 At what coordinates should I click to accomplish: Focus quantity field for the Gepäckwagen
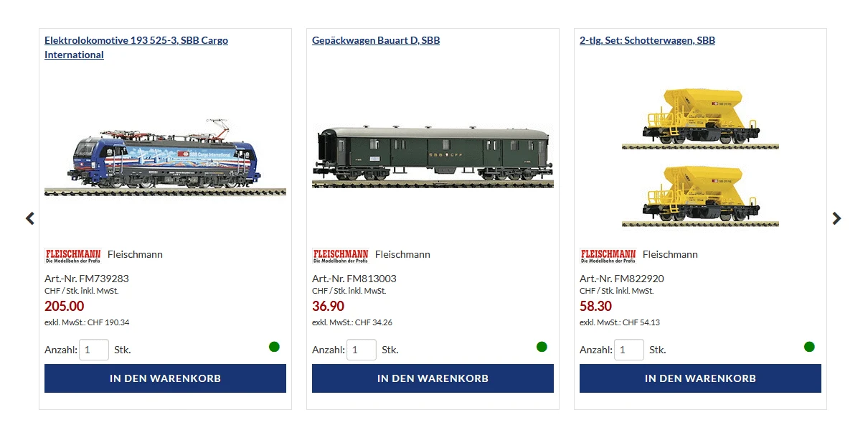[362, 350]
